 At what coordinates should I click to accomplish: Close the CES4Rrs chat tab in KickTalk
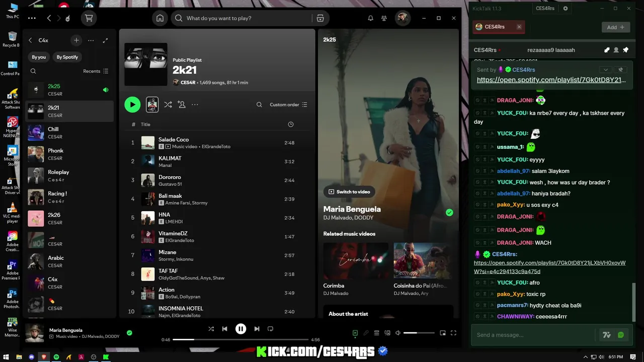coord(519,27)
